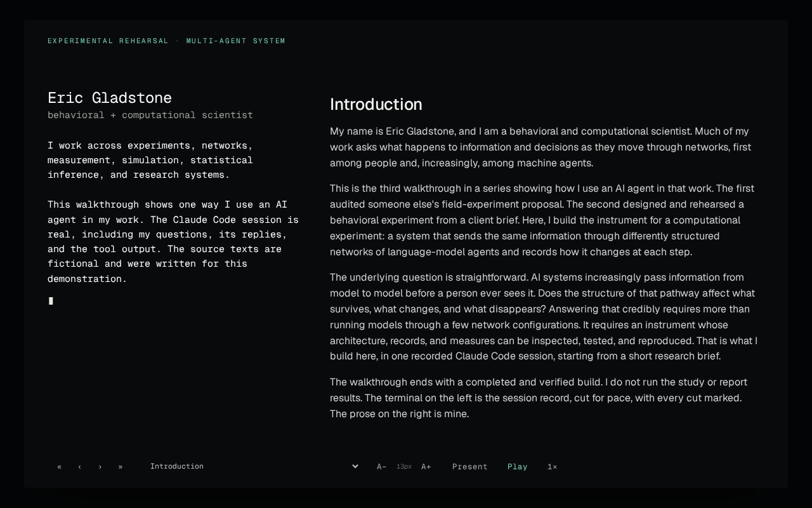Click the 'EXPERIMENTAL REHEARSAL' header label
This screenshot has height=508, width=812.
point(108,41)
